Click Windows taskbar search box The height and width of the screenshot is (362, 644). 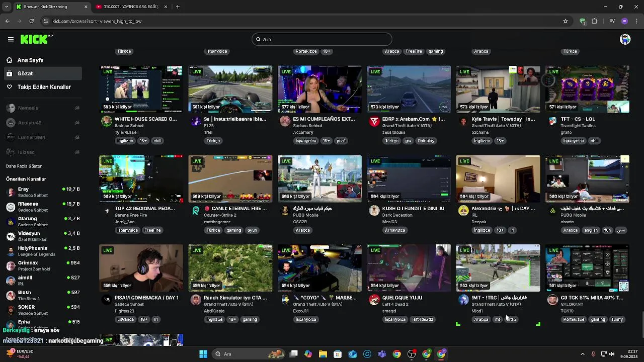[x=249, y=354]
